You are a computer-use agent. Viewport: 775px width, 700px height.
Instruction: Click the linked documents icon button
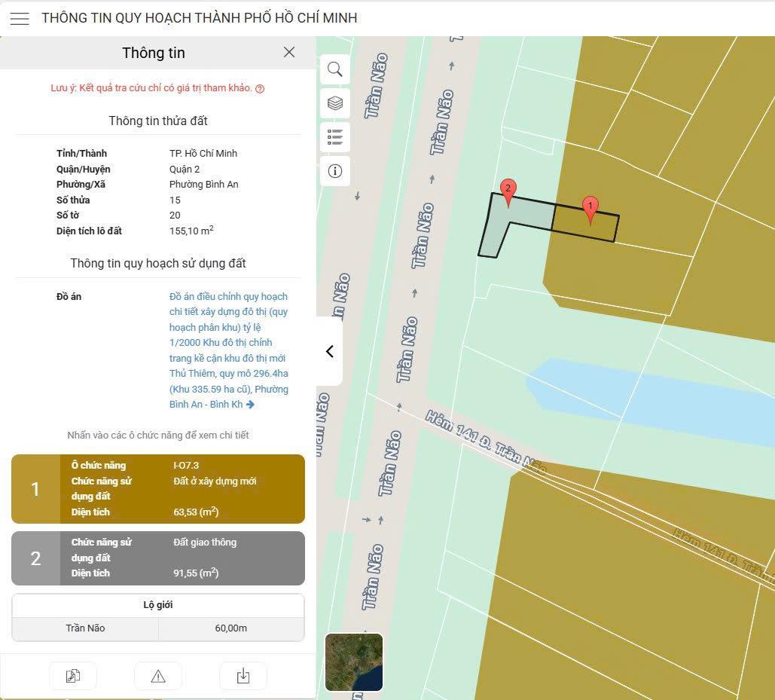[73, 676]
